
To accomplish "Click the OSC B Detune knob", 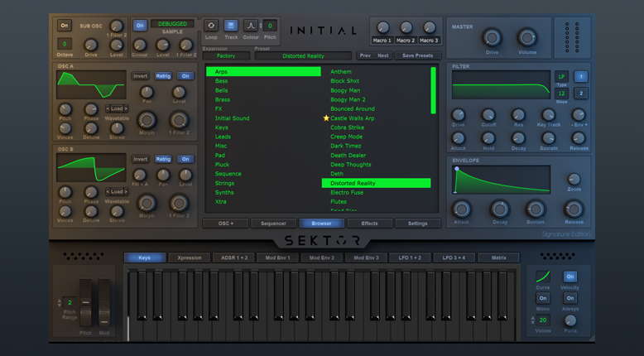I will click(x=91, y=211).
